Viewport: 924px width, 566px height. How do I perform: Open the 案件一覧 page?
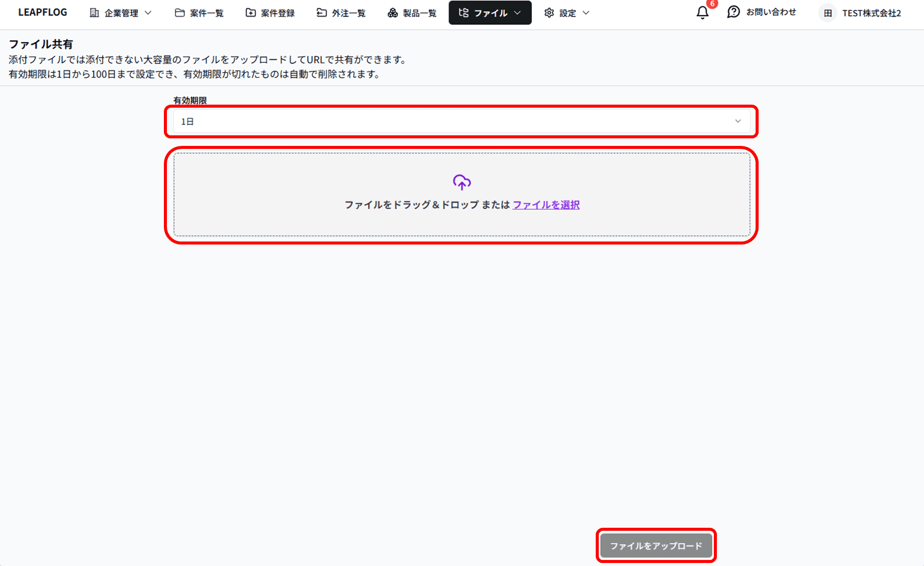click(200, 13)
